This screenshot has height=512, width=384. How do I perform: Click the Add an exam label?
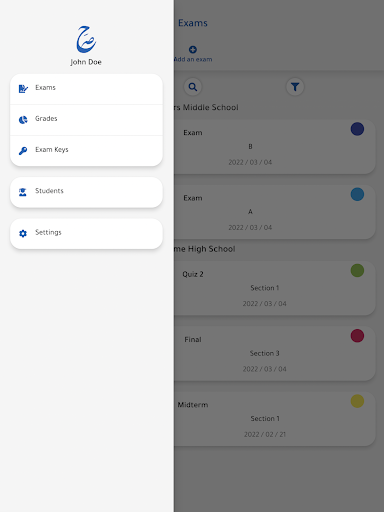193,59
